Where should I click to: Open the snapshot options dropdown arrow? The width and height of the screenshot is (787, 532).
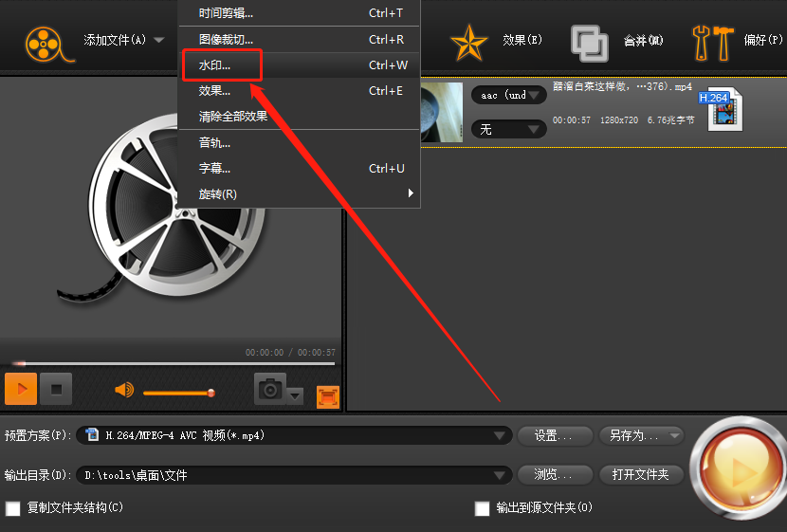(x=295, y=396)
